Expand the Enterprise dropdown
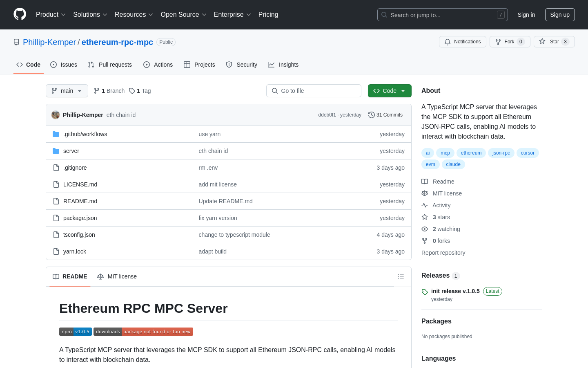 (232, 15)
